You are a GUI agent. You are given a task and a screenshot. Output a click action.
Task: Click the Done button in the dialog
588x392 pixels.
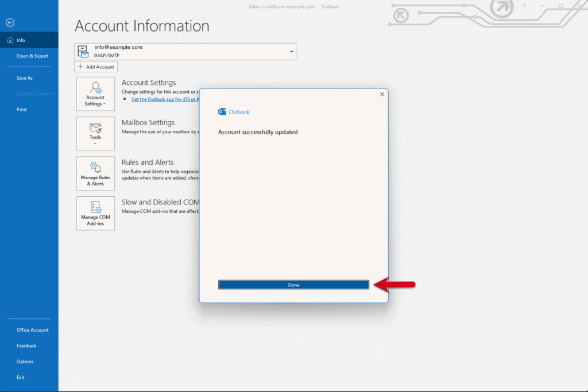[x=293, y=285]
